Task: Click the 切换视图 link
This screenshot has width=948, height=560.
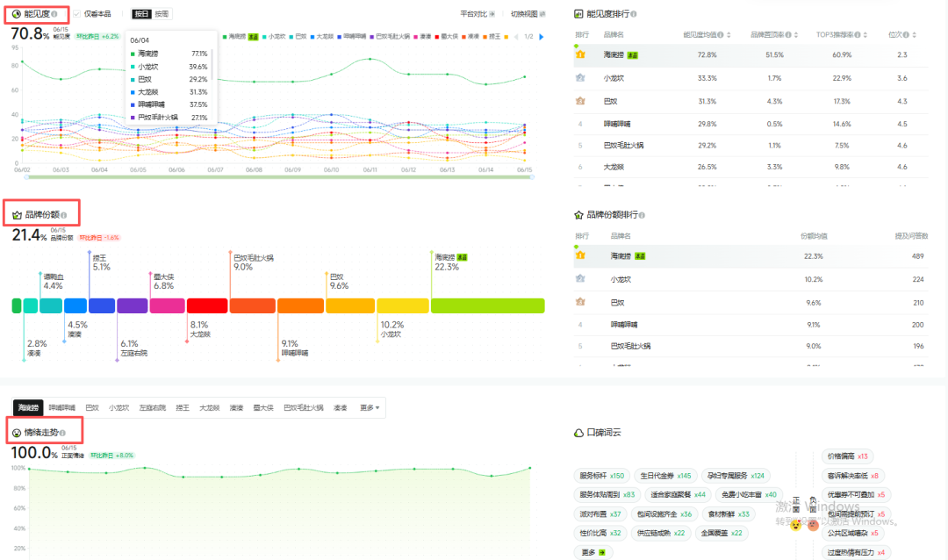Action: 528,14
